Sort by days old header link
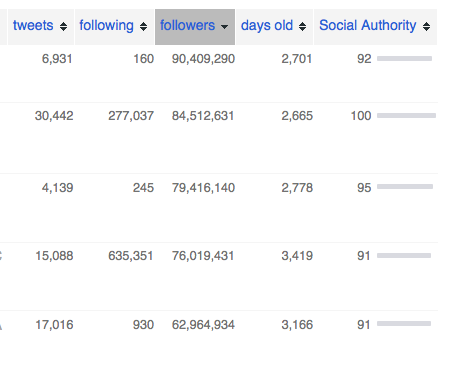Viewport: 453px width, 368px height. tap(267, 26)
